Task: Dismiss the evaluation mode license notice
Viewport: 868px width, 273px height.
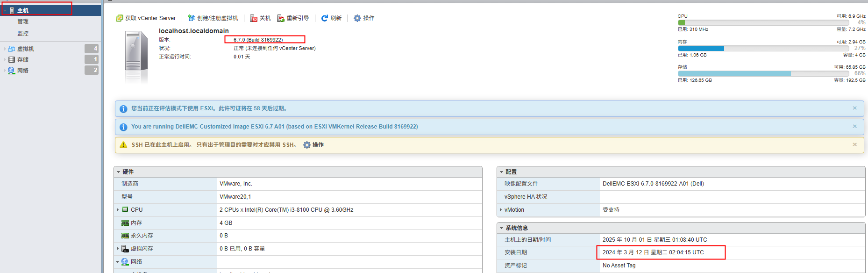Action: click(x=854, y=108)
